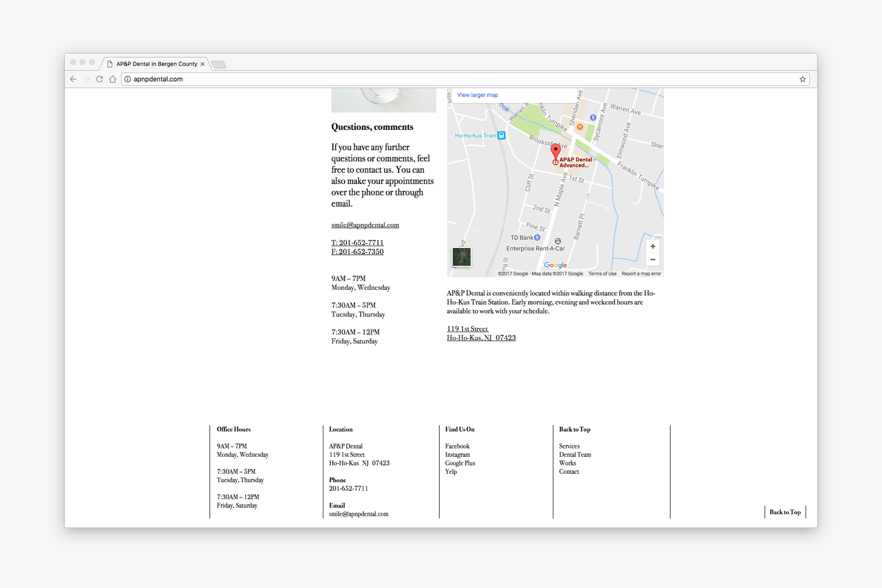Click fax number F: 201-652-7350
Screen dimensions: 882x588
click(357, 252)
